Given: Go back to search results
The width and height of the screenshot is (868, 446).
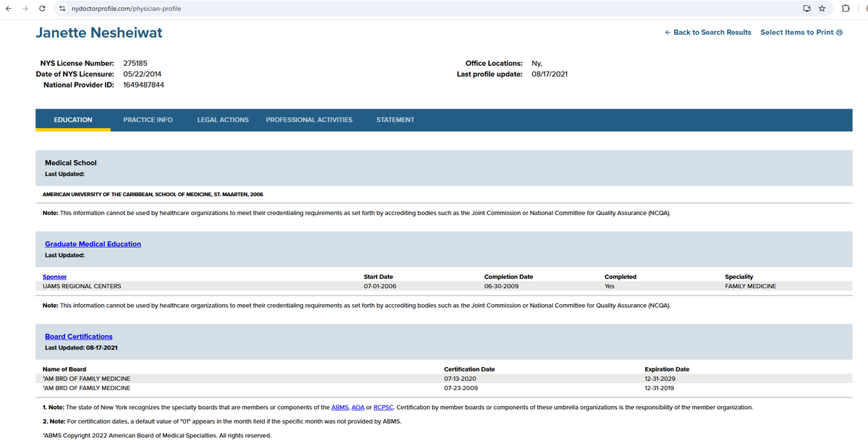Looking at the screenshot, I should [708, 33].
